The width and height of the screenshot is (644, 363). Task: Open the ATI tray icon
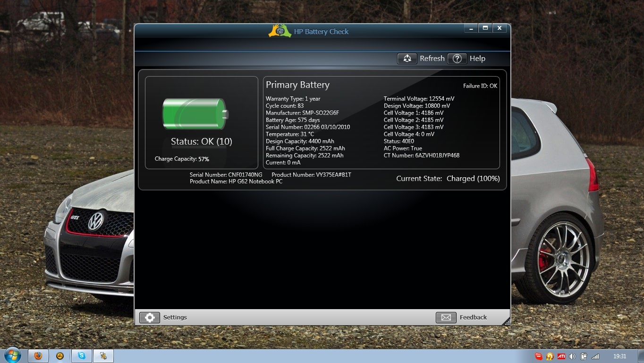coord(561,356)
